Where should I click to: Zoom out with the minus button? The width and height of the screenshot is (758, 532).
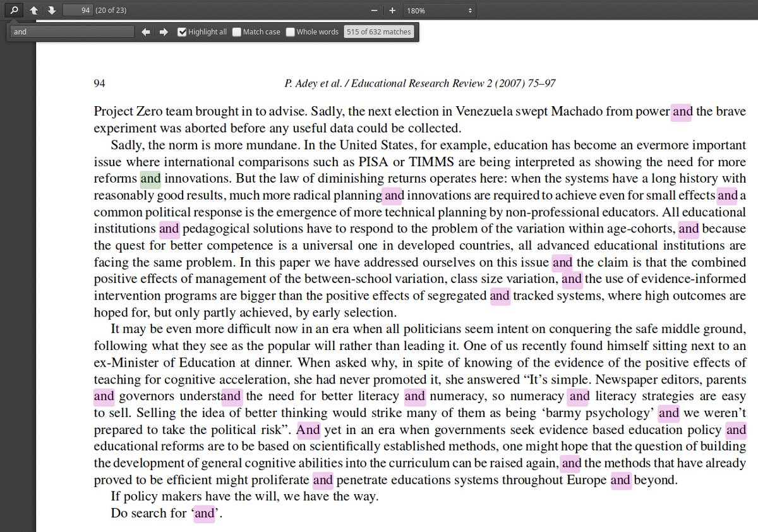375,11
